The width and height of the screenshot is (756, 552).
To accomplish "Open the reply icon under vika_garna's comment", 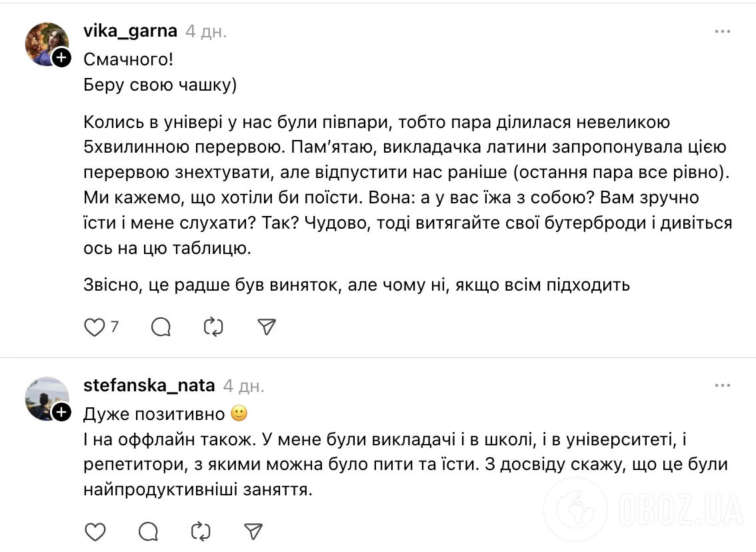I will point(160,327).
